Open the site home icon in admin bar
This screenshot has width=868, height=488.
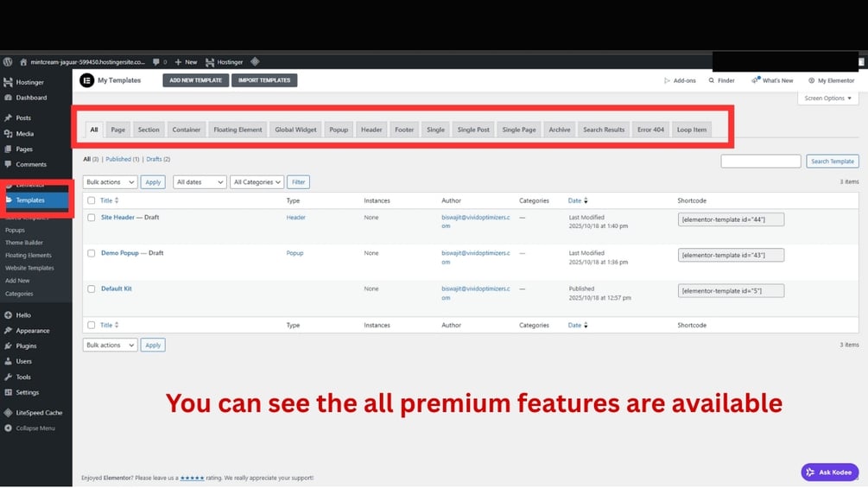click(x=23, y=62)
